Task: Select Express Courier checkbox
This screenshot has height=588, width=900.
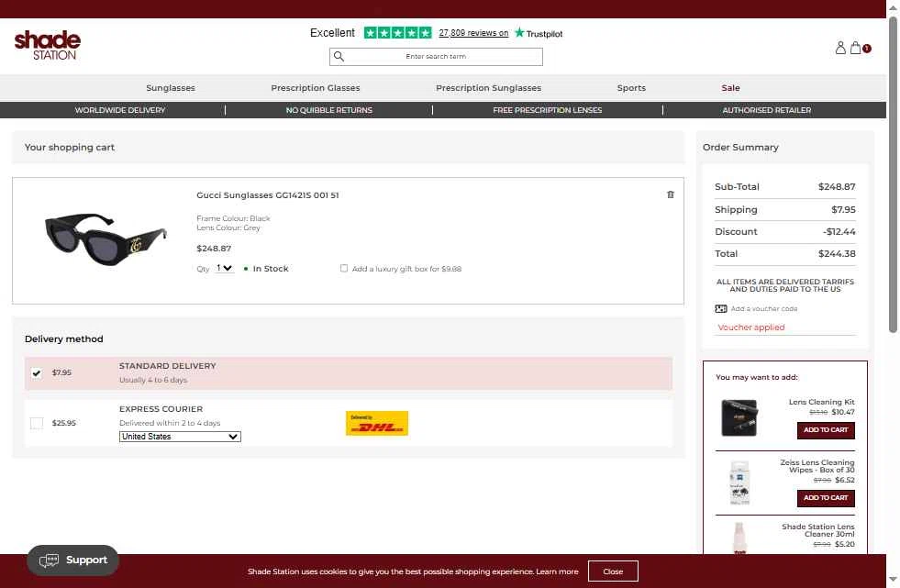Action: coord(37,423)
